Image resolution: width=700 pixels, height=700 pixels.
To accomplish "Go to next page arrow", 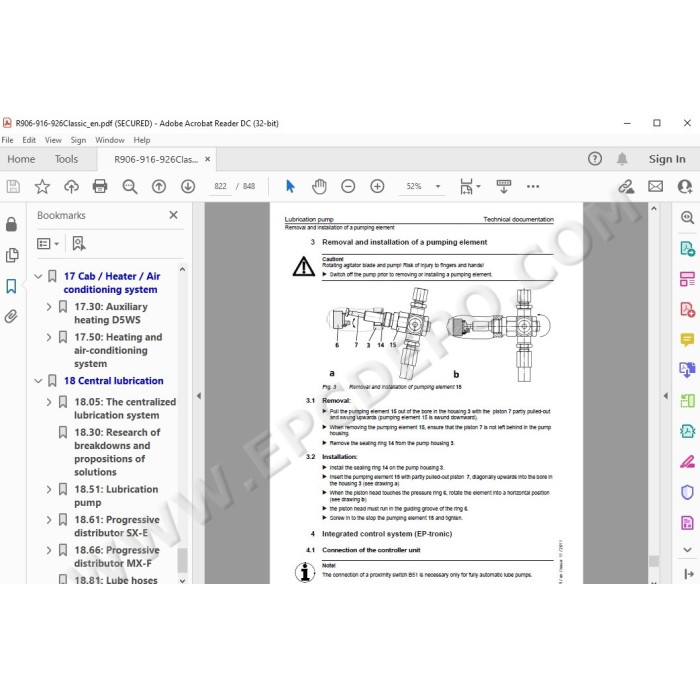I will tap(188, 186).
